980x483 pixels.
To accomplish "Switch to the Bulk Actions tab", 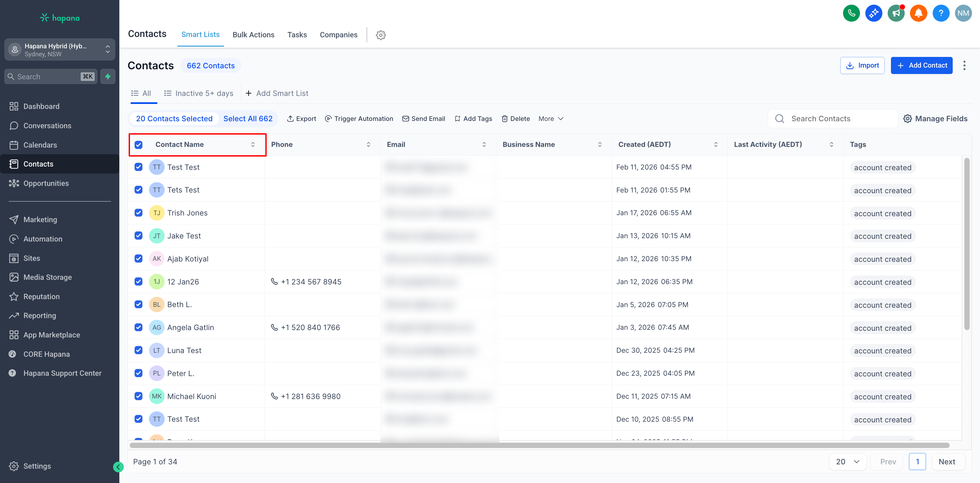I will point(253,35).
